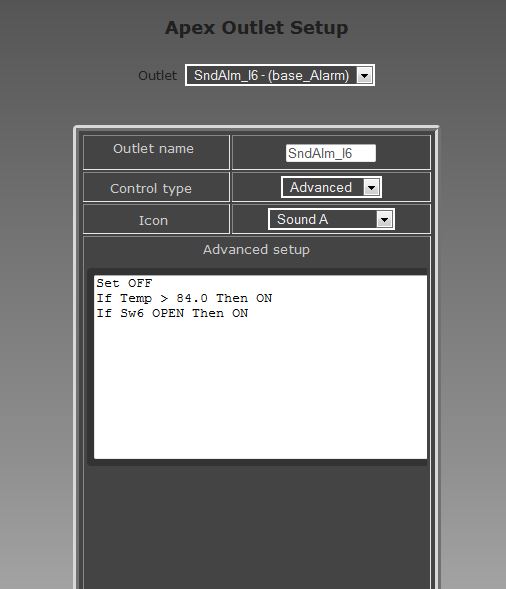Click the Outlet dropdown arrow button
Screen dimensions: 506x589
(x=364, y=76)
